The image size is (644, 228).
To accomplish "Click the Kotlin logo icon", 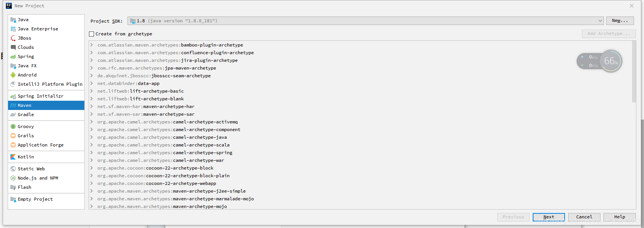I will tap(13, 157).
